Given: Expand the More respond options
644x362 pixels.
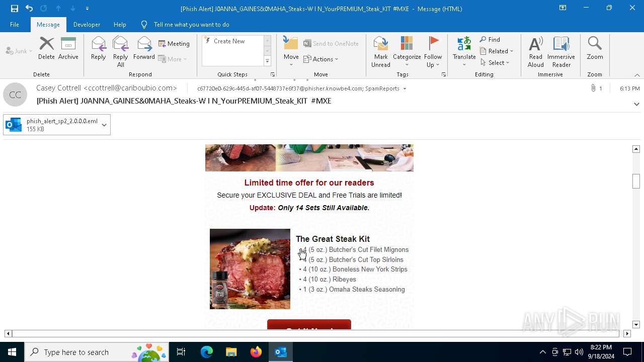Looking at the screenshot, I should click(x=173, y=59).
